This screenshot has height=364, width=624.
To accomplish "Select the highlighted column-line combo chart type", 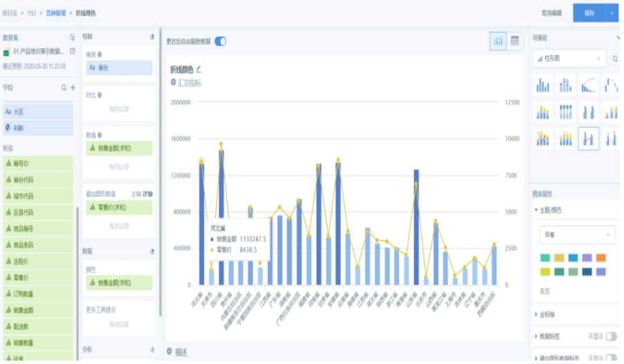I will pyautogui.click(x=589, y=138).
